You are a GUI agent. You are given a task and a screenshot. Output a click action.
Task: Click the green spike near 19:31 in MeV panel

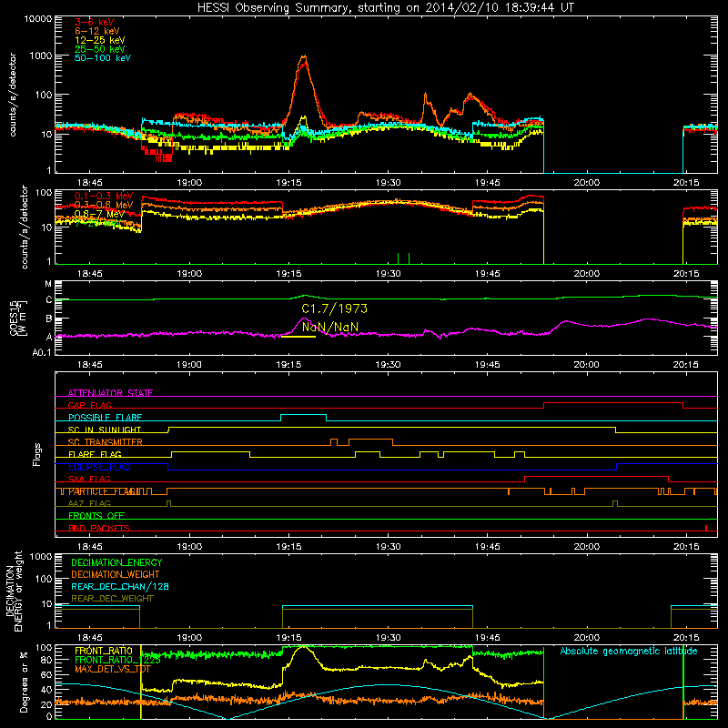[399, 258]
